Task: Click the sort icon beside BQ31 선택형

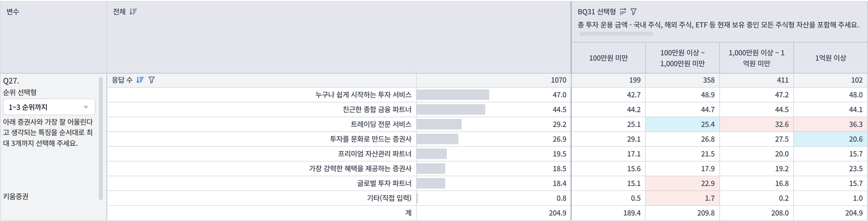Action: point(623,12)
